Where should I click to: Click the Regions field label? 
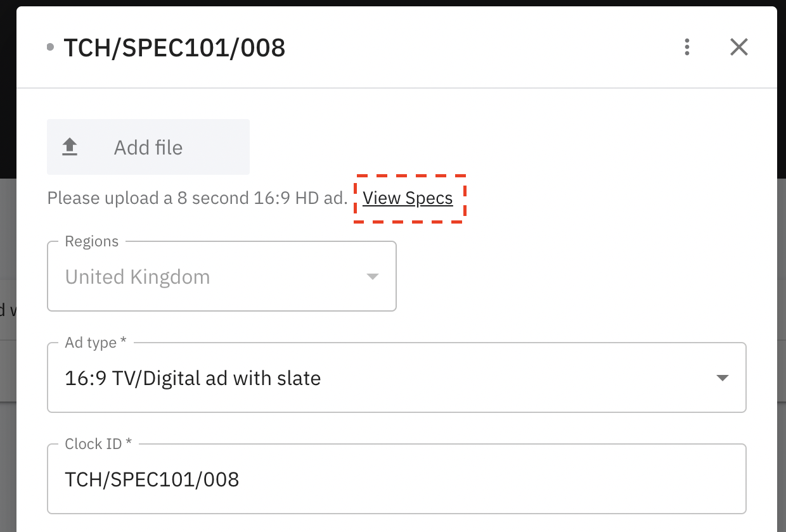[92, 241]
